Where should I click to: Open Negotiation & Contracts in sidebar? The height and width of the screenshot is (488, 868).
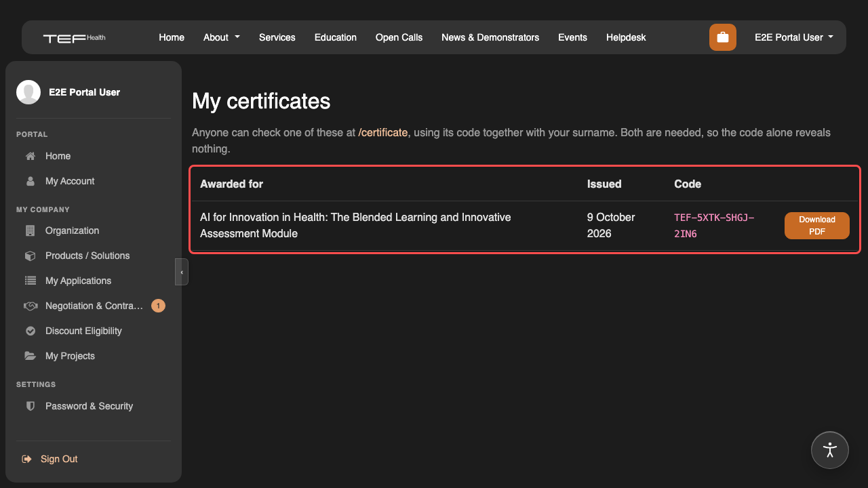[94, 306]
